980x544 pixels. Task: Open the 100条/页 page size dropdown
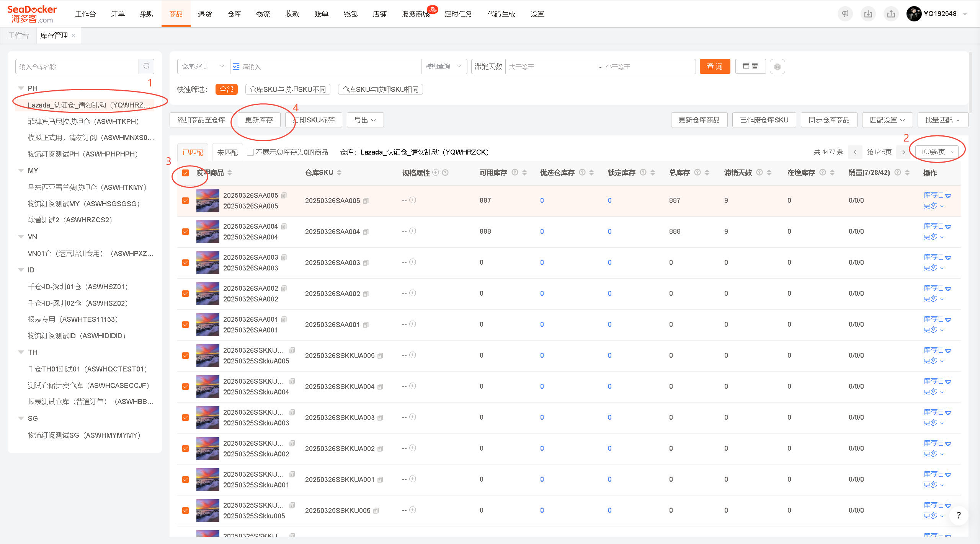click(937, 152)
